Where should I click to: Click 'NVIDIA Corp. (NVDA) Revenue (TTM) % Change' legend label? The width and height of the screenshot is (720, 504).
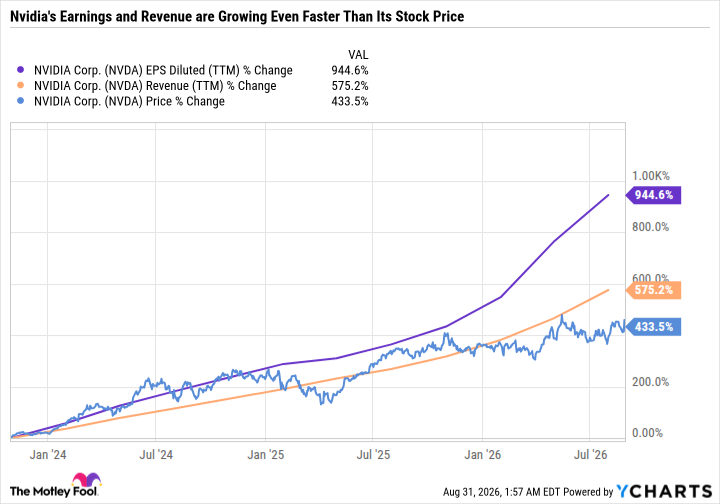[x=155, y=86]
